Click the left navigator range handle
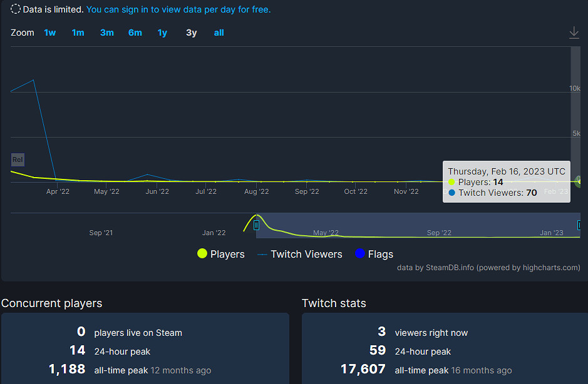 (256, 225)
